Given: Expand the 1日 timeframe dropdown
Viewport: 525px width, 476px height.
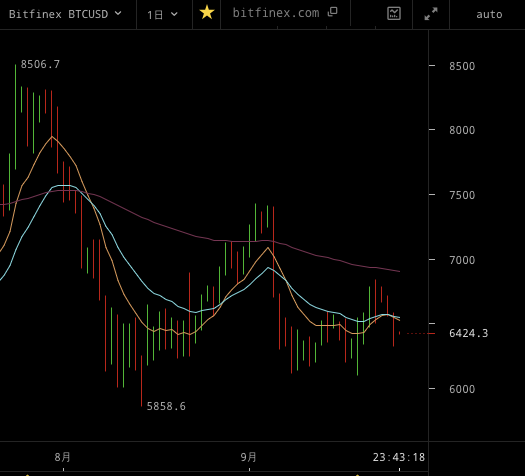Looking at the screenshot, I should pyautogui.click(x=162, y=14).
